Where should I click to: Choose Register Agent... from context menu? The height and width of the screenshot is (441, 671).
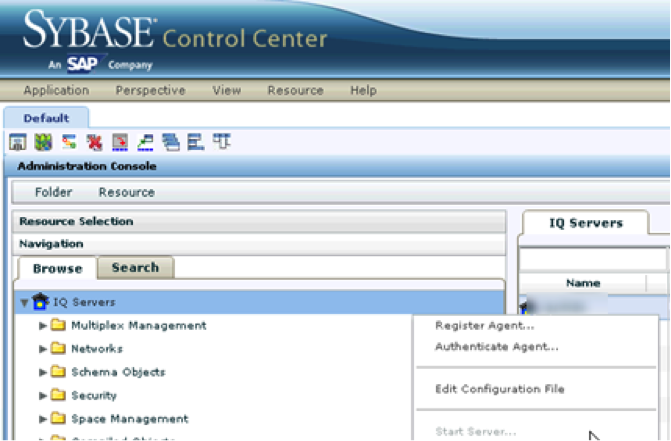[484, 326]
